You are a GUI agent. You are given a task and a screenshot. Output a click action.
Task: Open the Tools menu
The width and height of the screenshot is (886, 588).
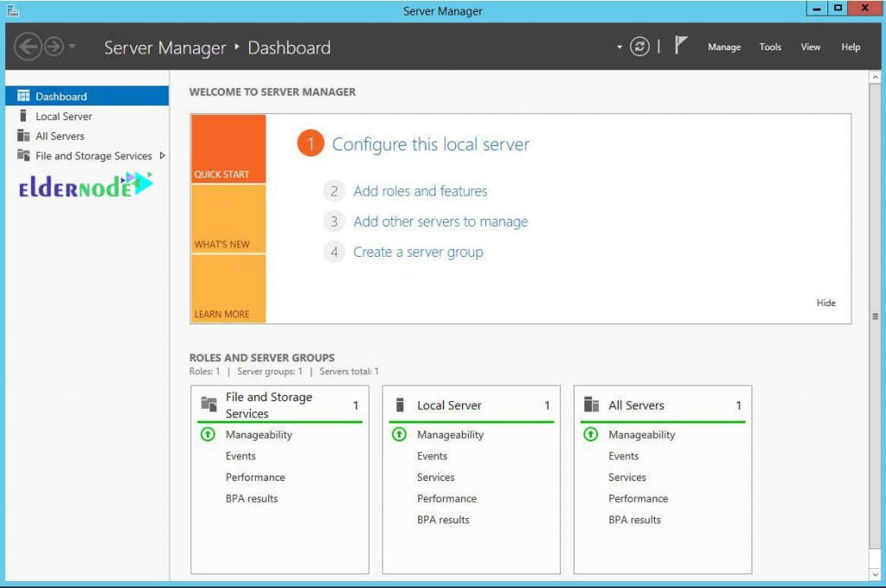770,47
